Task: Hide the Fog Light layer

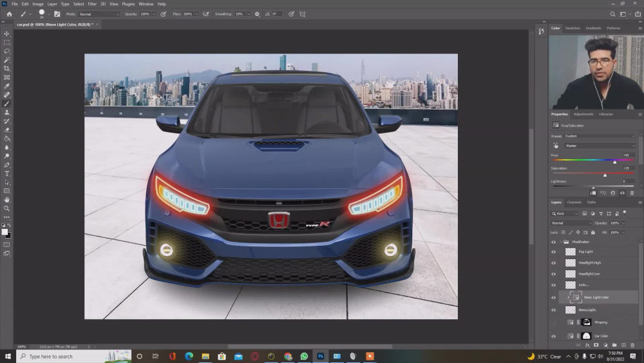Action: click(x=553, y=252)
